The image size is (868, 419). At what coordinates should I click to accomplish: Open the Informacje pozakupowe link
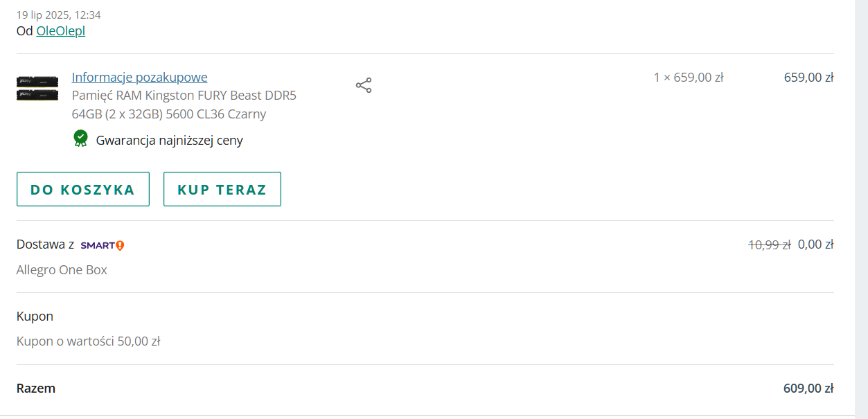(x=139, y=77)
